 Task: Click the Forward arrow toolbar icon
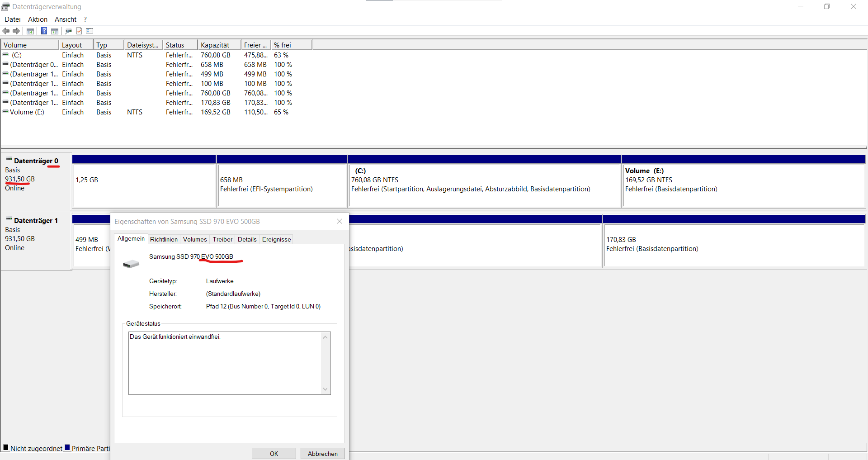click(x=16, y=31)
